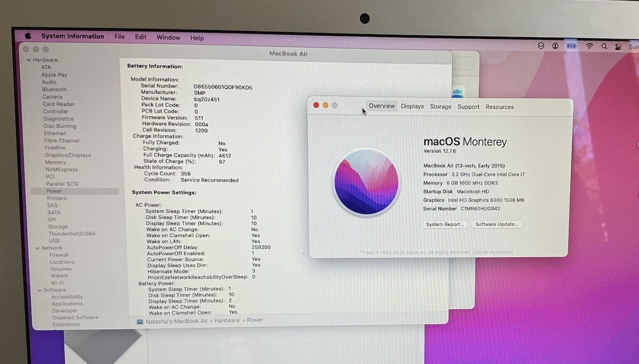The height and width of the screenshot is (364, 639).
Task: Switch to the Support tab
Action: point(468,107)
